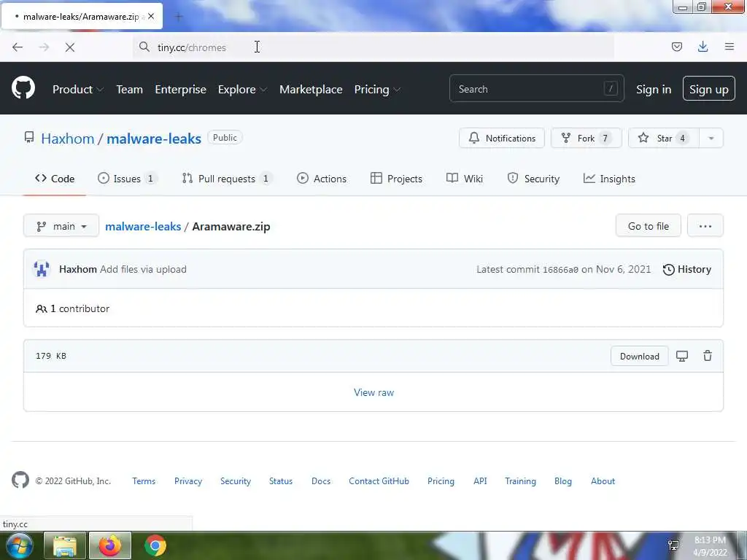Image resolution: width=747 pixels, height=560 pixels.
Task: Click the Download button
Action: (x=640, y=356)
